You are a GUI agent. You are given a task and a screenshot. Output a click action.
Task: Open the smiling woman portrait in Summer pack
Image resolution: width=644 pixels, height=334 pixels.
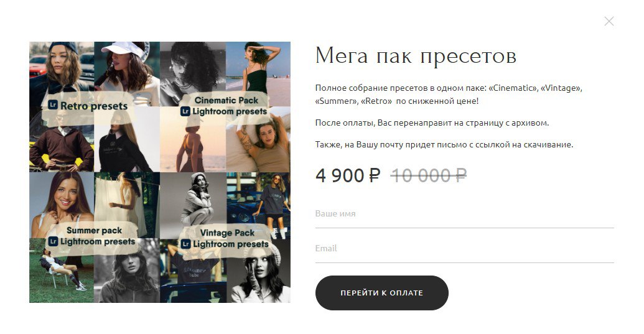62,205
